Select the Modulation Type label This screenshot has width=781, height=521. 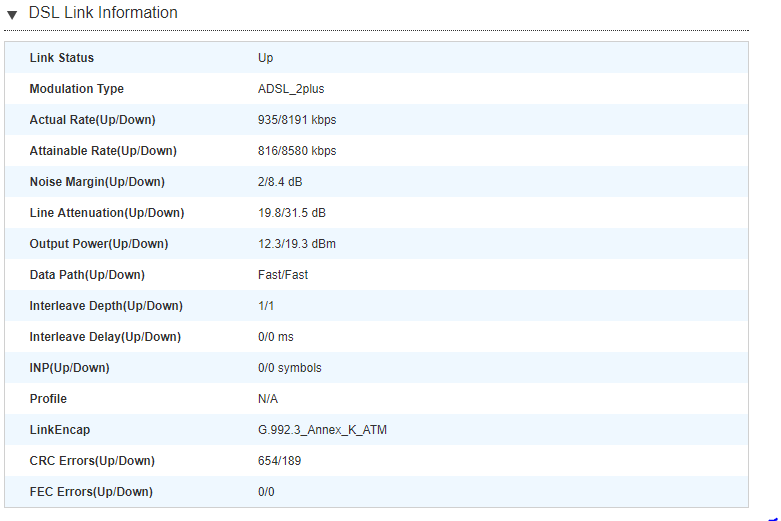[77, 89]
